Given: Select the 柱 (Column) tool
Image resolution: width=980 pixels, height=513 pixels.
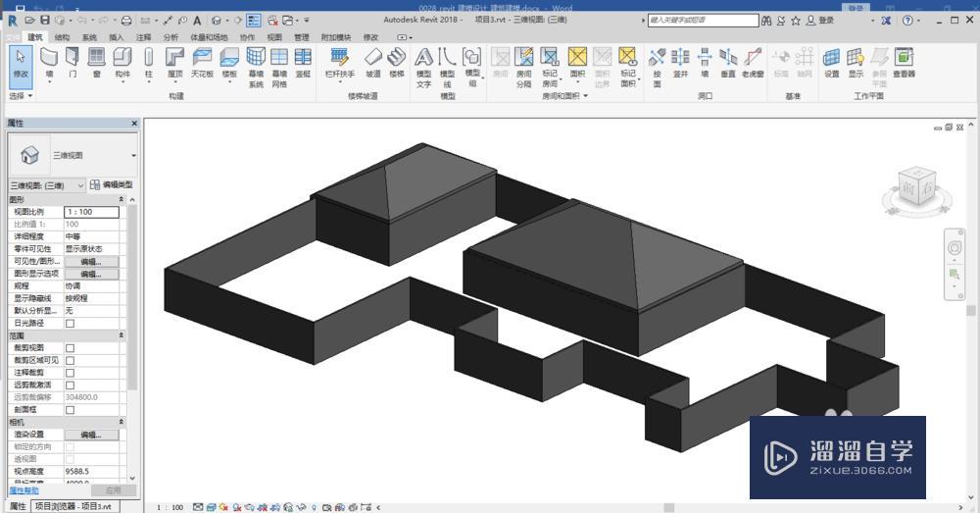Looking at the screenshot, I should pos(148,63).
